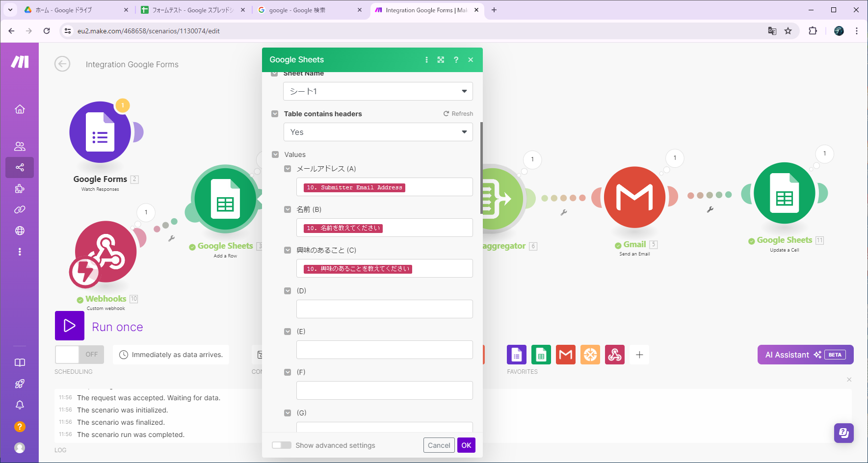Open a new browser tab
The height and width of the screenshot is (463, 868).
494,10
